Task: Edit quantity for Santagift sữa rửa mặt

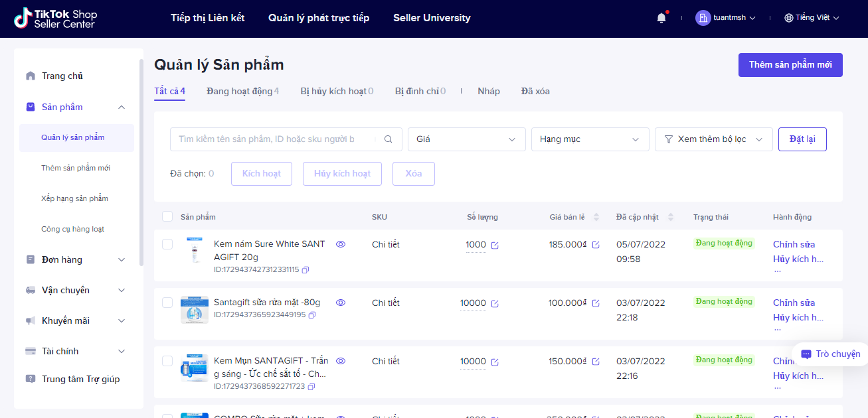Action: 495,304
